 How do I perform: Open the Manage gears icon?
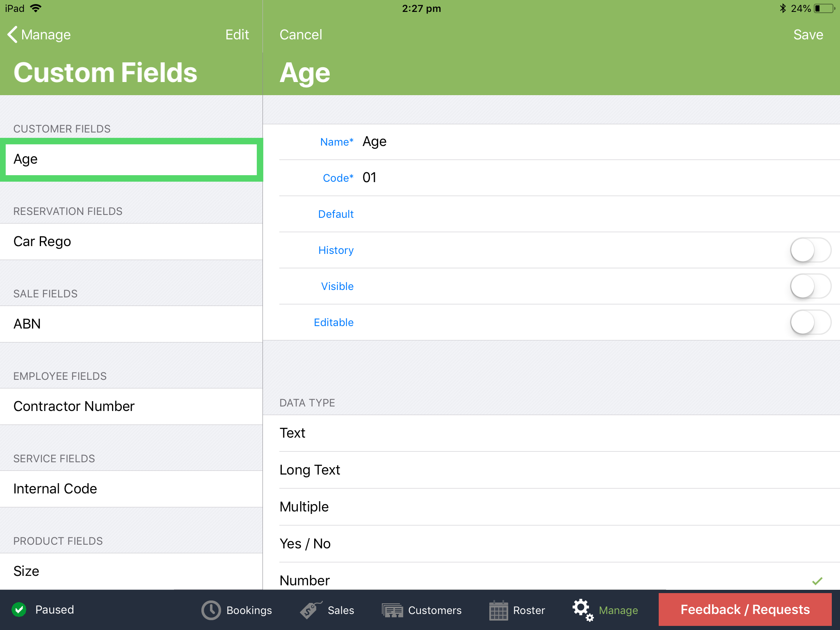(583, 610)
